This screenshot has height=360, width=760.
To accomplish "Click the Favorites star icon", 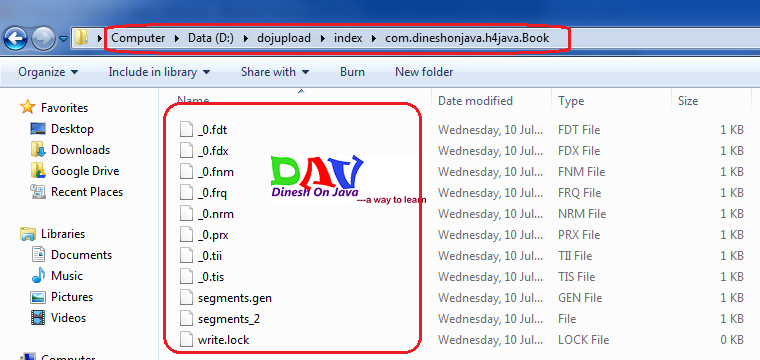I will (28, 107).
